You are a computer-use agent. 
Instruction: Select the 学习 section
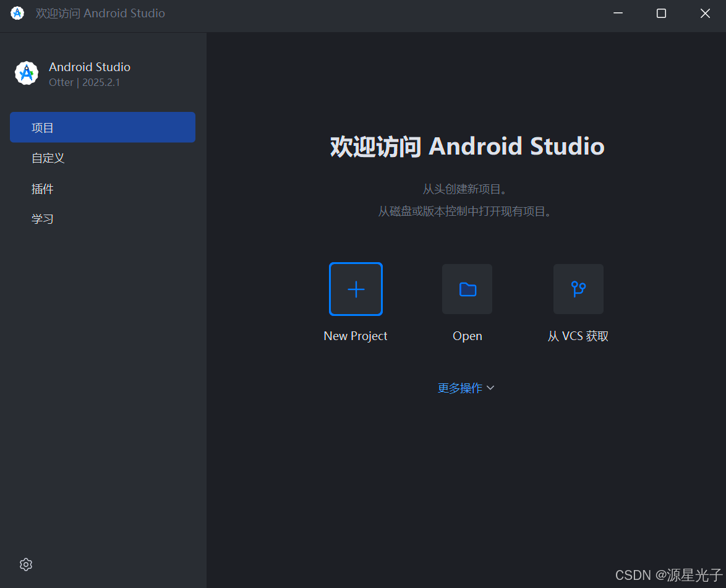(x=42, y=218)
